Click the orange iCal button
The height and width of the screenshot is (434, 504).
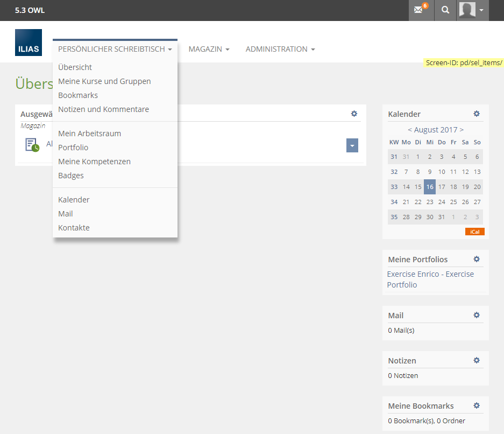pos(474,232)
